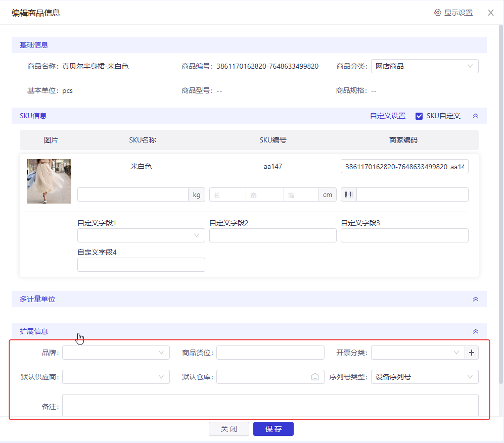
Task: Click the barcode icon in SKU row
Action: (349, 194)
